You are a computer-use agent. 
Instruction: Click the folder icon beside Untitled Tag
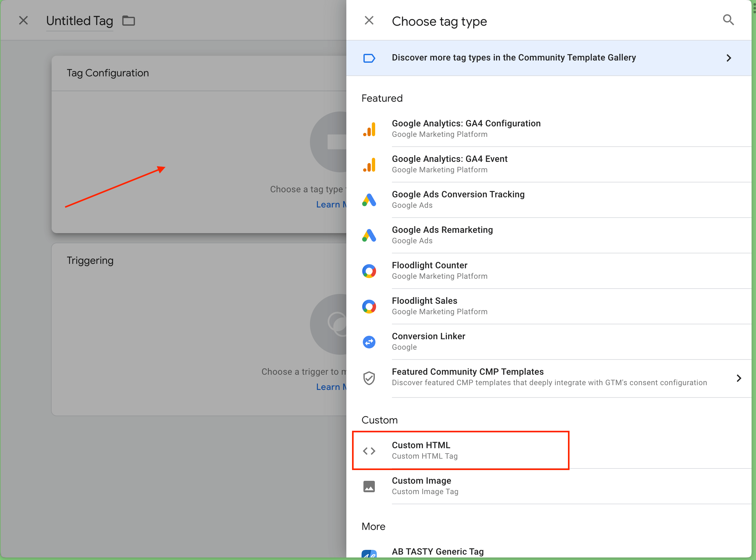tap(129, 21)
